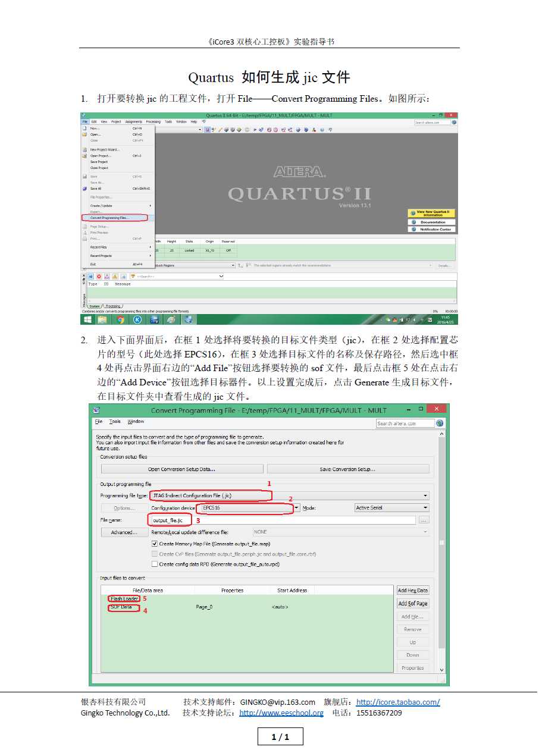Open the Notification Center button
The width and height of the screenshot is (539, 756).
click(431, 229)
